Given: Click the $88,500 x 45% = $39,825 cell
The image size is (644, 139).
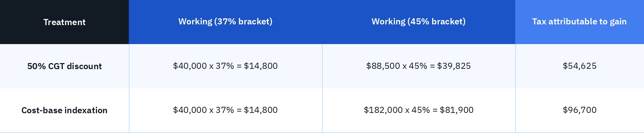Looking at the screenshot, I should click(419, 66).
